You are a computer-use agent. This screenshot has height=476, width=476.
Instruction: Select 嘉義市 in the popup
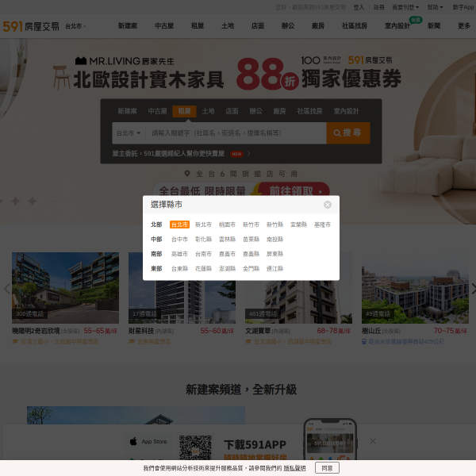227,254
